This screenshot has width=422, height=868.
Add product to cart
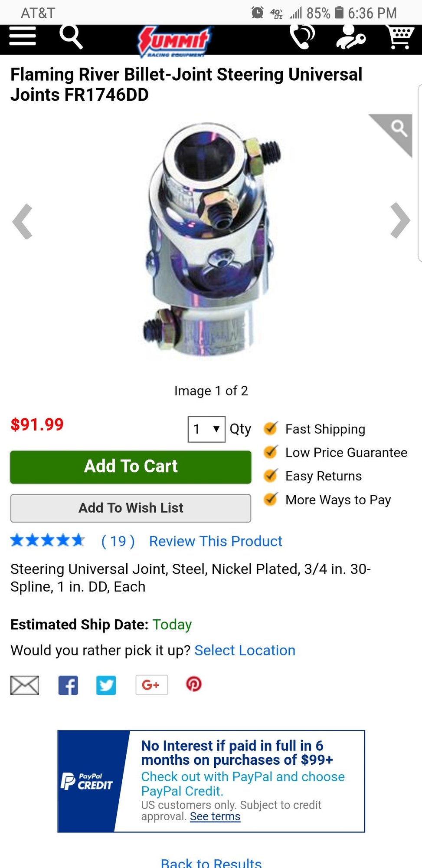click(x=131, y=467)
